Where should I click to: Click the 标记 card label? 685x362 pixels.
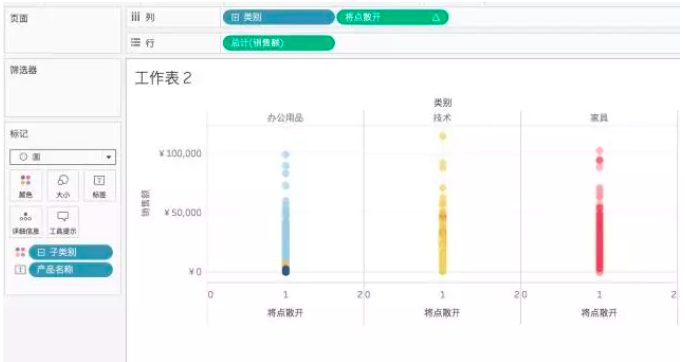click(19, 134)
